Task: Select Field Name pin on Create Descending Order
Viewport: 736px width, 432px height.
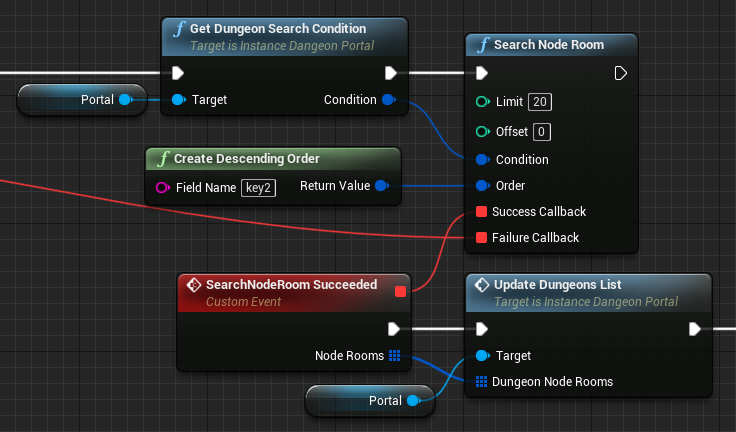Action: [162, 187]
